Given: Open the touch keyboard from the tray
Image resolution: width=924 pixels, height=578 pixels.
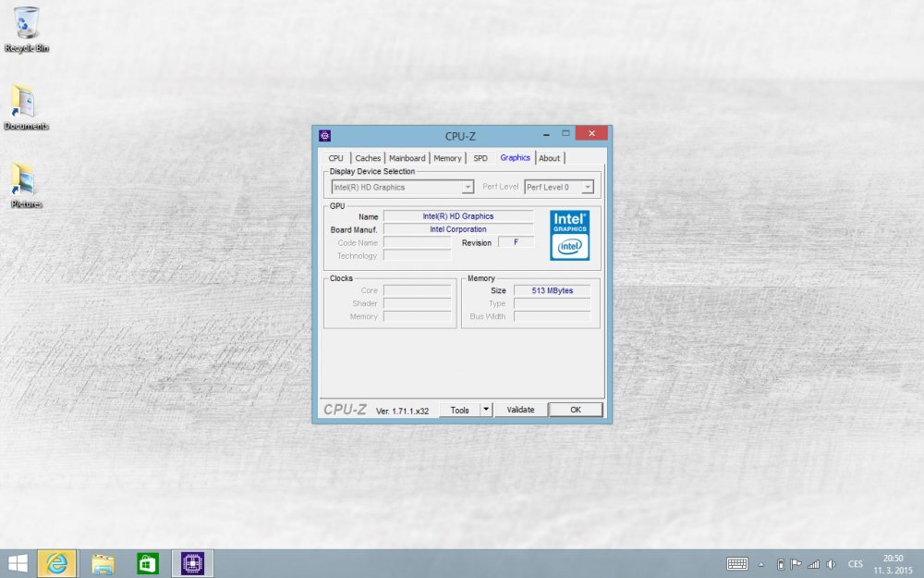Looking at the screenshot, I should pyautogui.click(x=737, y=564).
